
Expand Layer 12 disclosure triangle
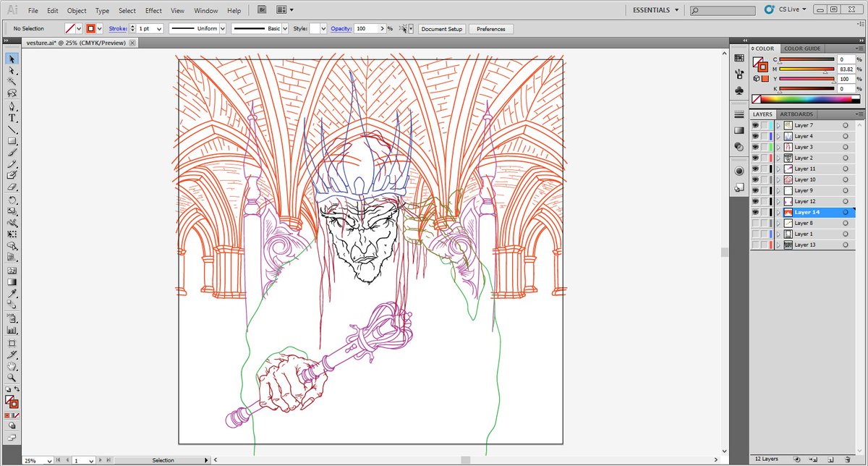point(778,201)
